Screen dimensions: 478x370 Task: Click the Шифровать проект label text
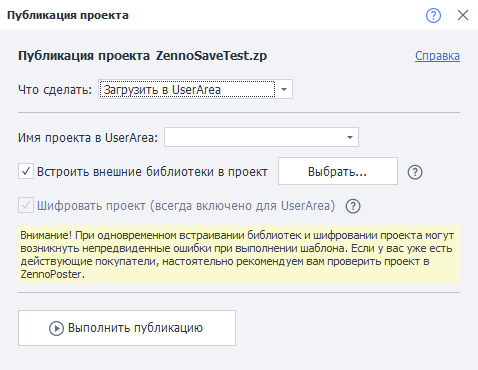click(x=186, y=206)
